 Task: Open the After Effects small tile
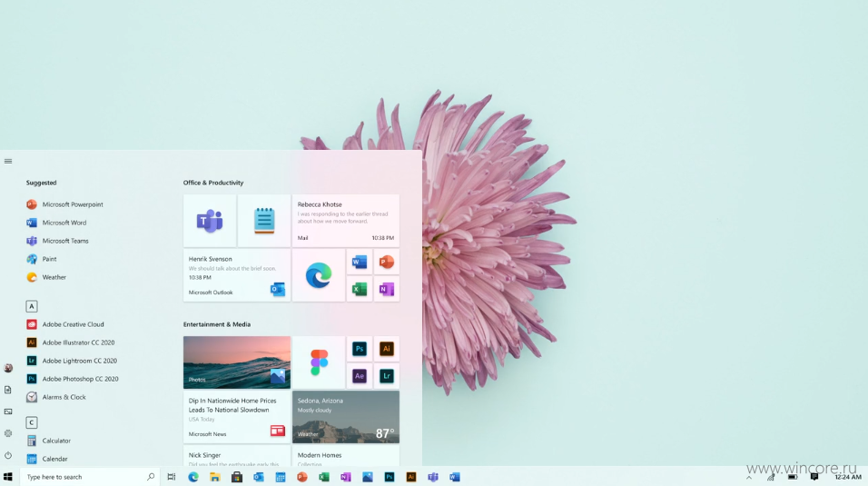360,376
